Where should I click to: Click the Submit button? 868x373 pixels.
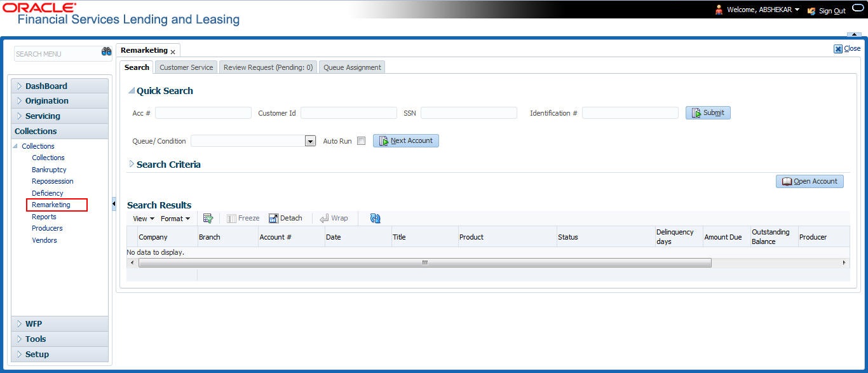[x=708, y=112]
